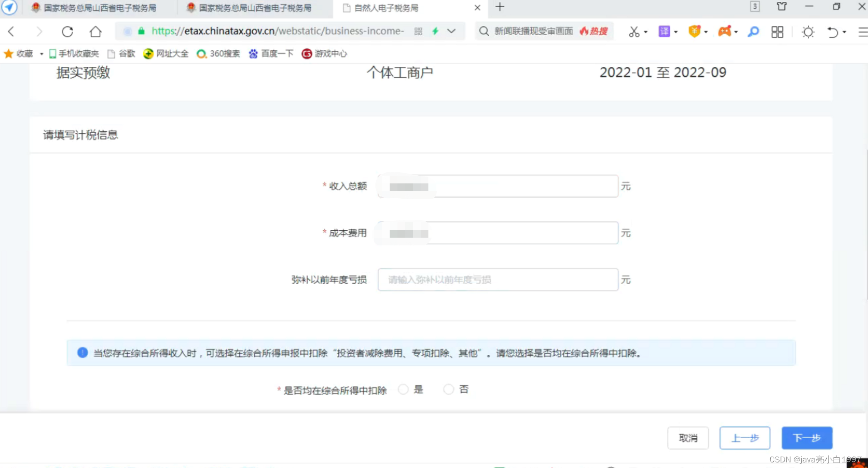Click the 弥补以前年度亏损 input field
The height and width of the screenshot is (468, 868).
(x=497, y=279)
